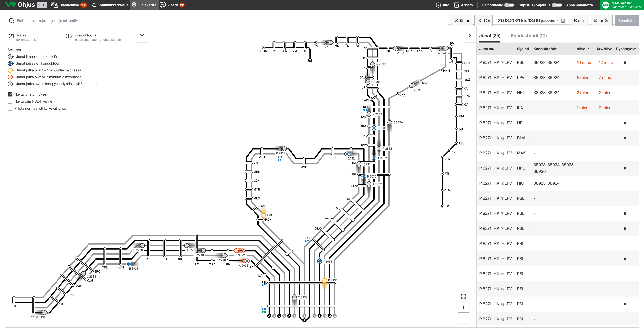Click Arv. Viive column header

click(604, 49)
